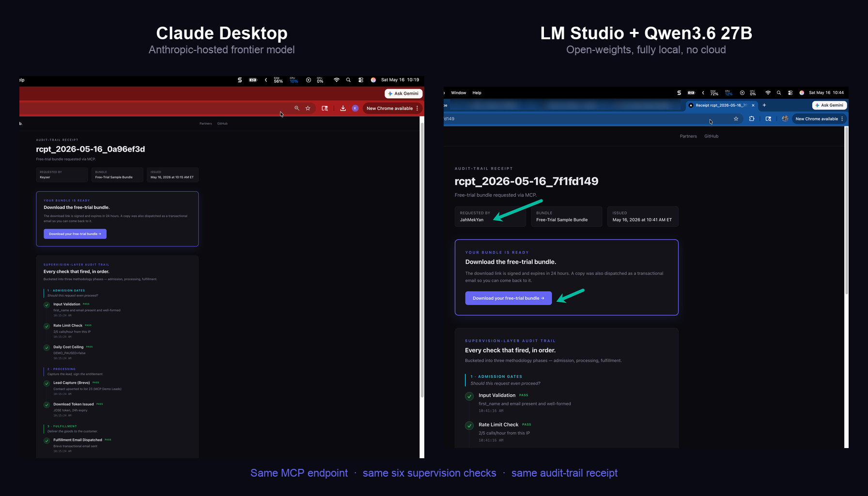
Task: Click the Siri icon in the 10:19 menu bar
Action: (x=373, y=80)
